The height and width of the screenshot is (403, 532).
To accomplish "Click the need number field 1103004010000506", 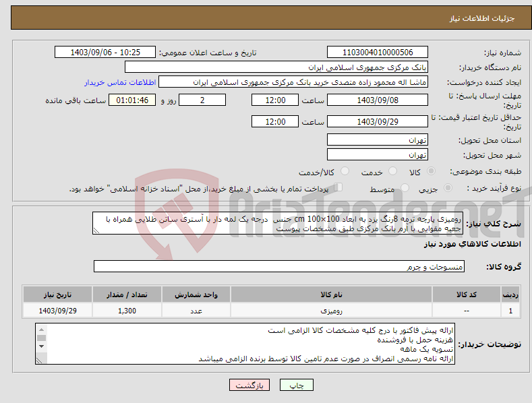I will coord(378,53).
